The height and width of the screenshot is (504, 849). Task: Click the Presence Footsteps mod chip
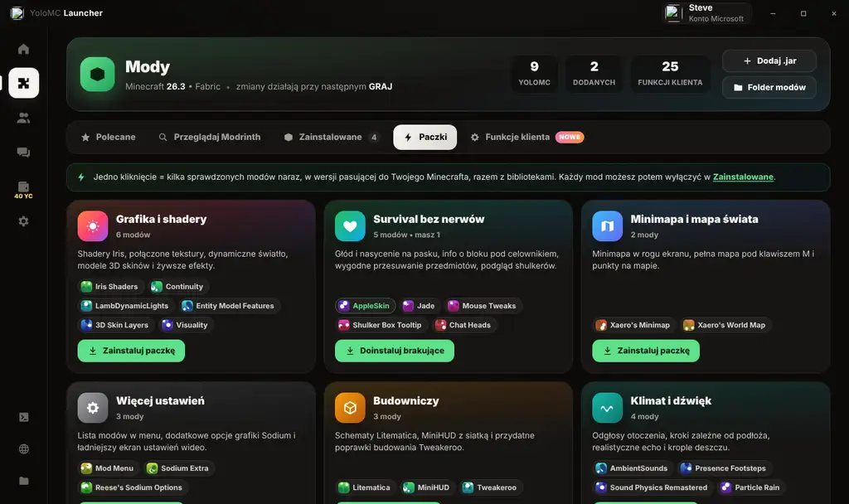pos(725,468)
